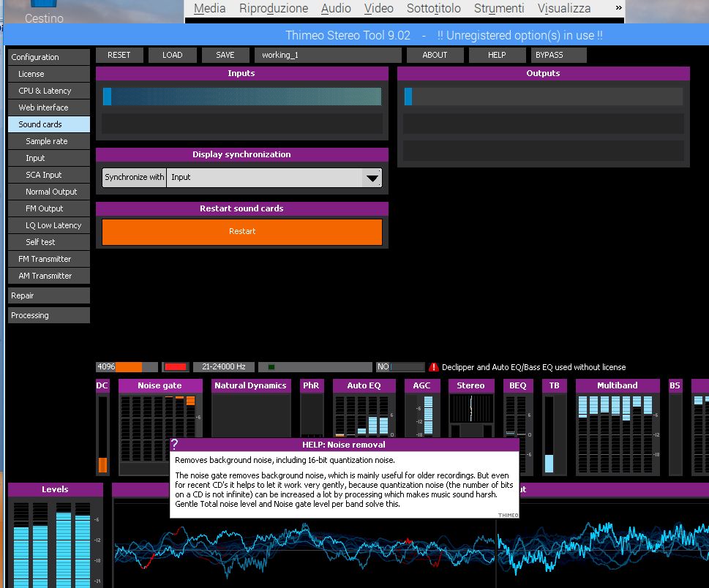Open the Synchronize with dropdown arrow
The image size is (709, 588).
point(372,178)
